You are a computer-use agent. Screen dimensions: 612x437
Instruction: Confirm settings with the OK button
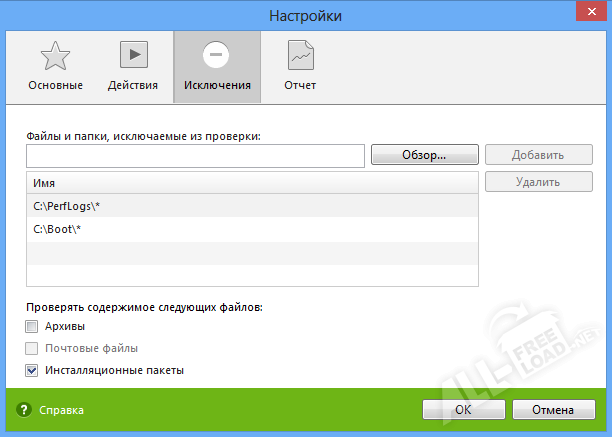pos(463,410)
